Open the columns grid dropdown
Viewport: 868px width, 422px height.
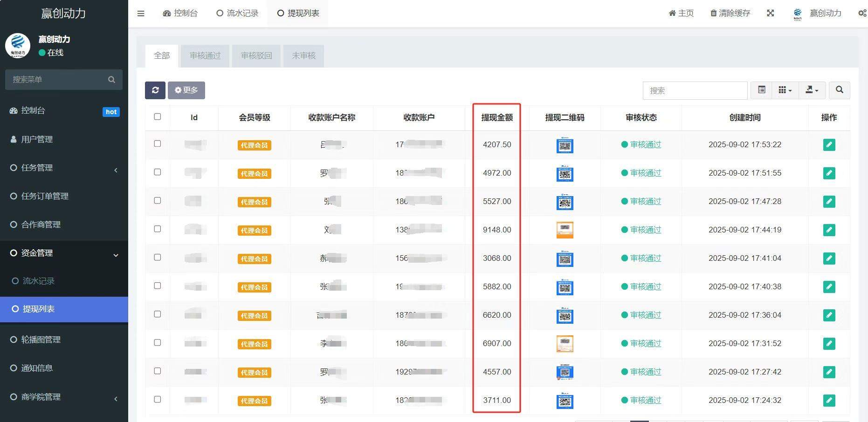(x=785, y=90)
